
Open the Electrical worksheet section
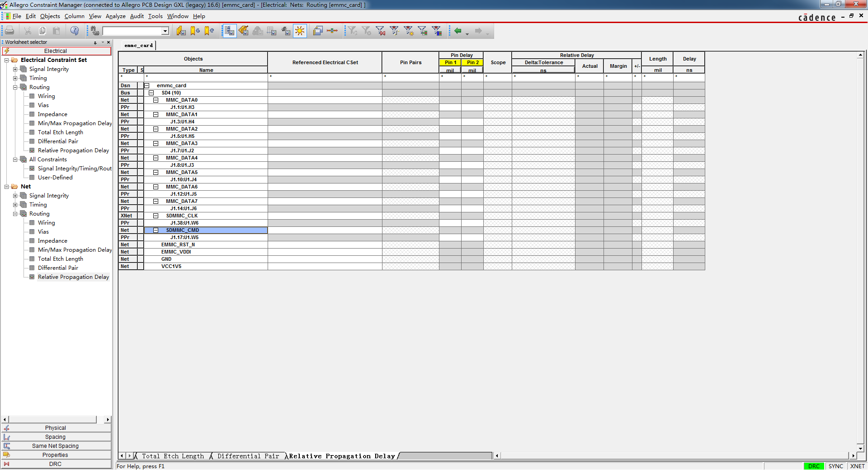(x=56, y=51)
